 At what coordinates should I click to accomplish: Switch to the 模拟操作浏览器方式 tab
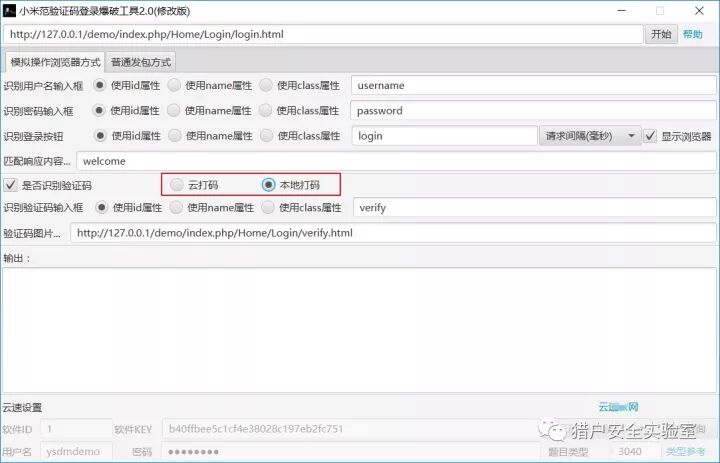55,62
